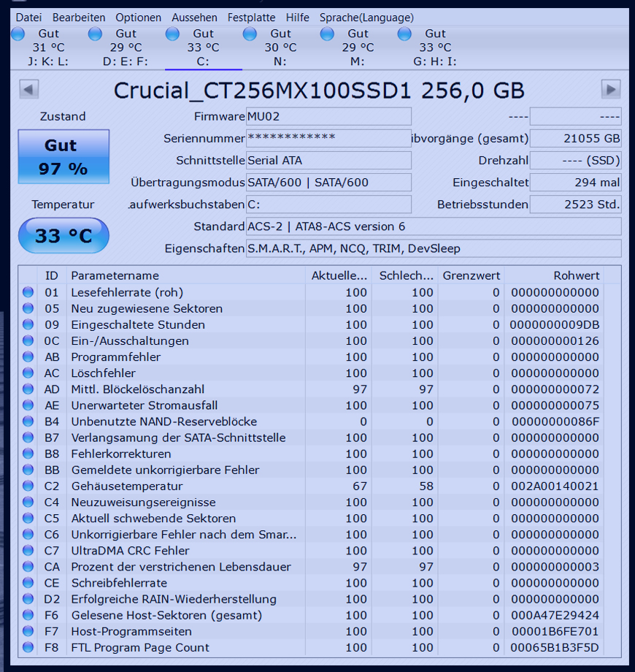Click status orb for Aktuell schwebende Sektoren
635x672 pixels.
tap(28, 518)
